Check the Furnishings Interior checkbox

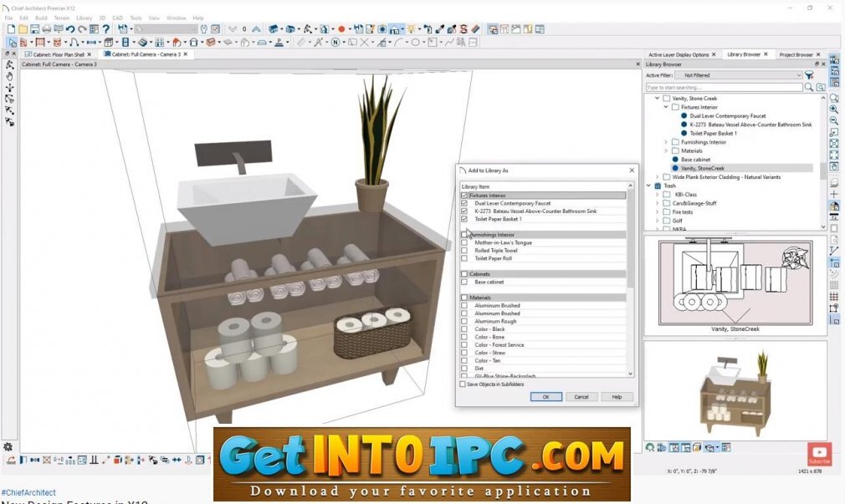(x=464, y=235)
